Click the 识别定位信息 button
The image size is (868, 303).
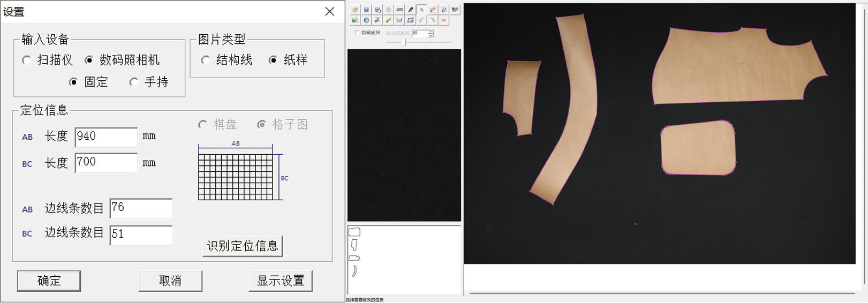[x=242, y=246]
